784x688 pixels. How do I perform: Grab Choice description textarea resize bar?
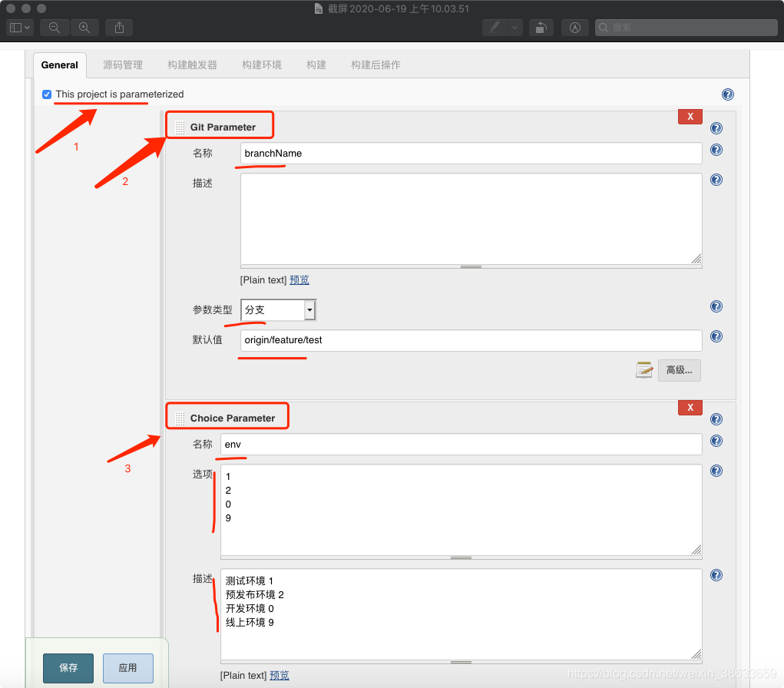coord(461,662)
